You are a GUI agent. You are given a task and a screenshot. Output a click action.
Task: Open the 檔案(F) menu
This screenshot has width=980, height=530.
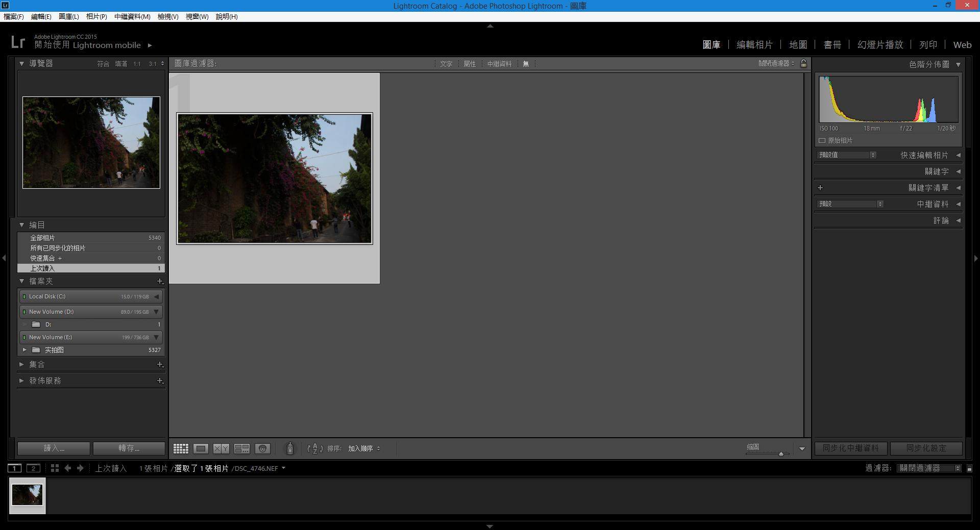[x=14, y=16]
